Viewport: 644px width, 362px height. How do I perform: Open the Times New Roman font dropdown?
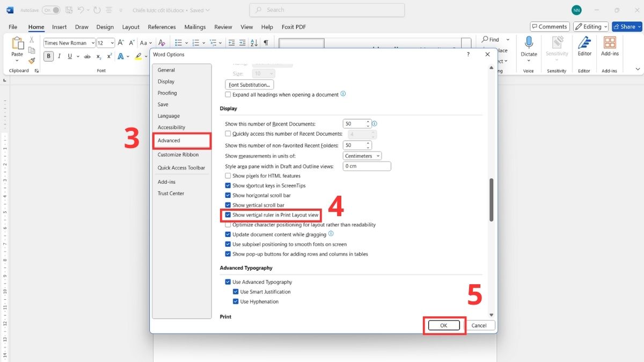click(92, 43)
